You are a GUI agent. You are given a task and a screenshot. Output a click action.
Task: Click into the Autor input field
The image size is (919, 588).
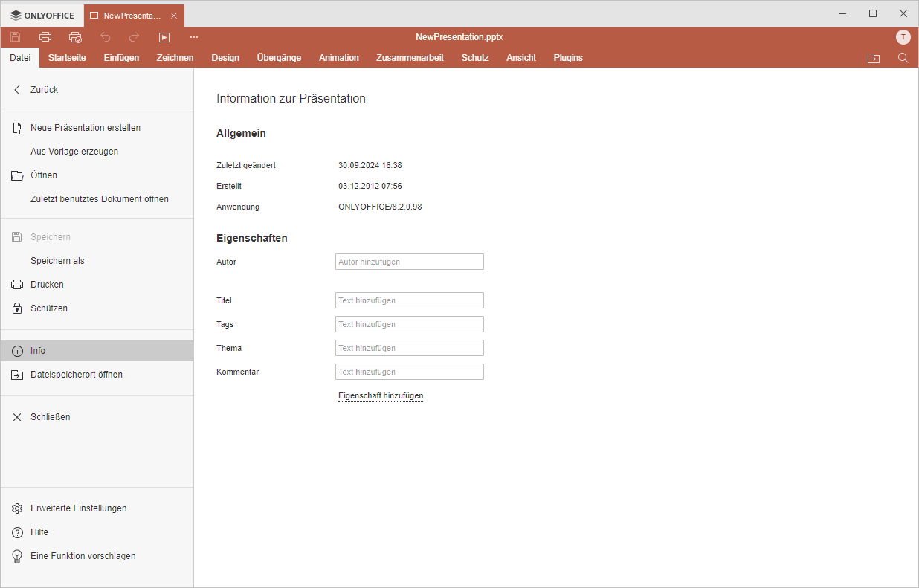coord(409,262)
